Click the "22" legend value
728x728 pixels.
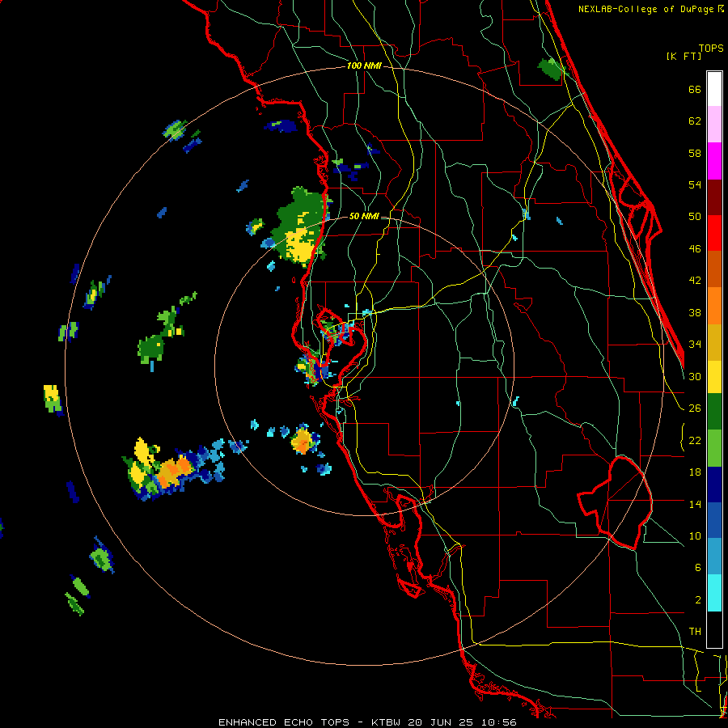695,440
